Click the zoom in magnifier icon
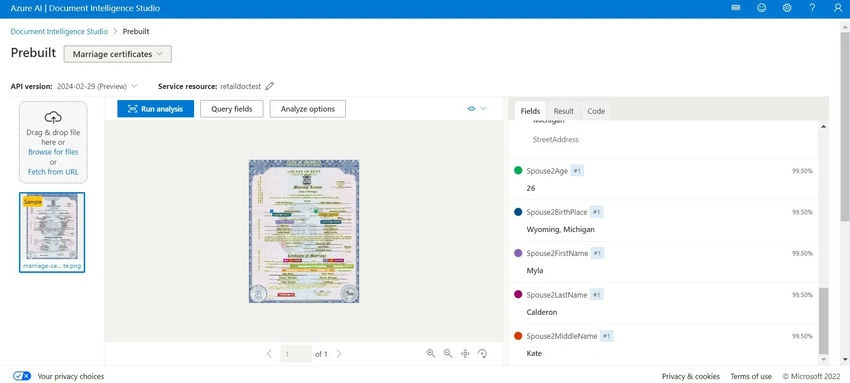Screen dimensions: 850x383 pyautogui.click(x=431, y=353)
